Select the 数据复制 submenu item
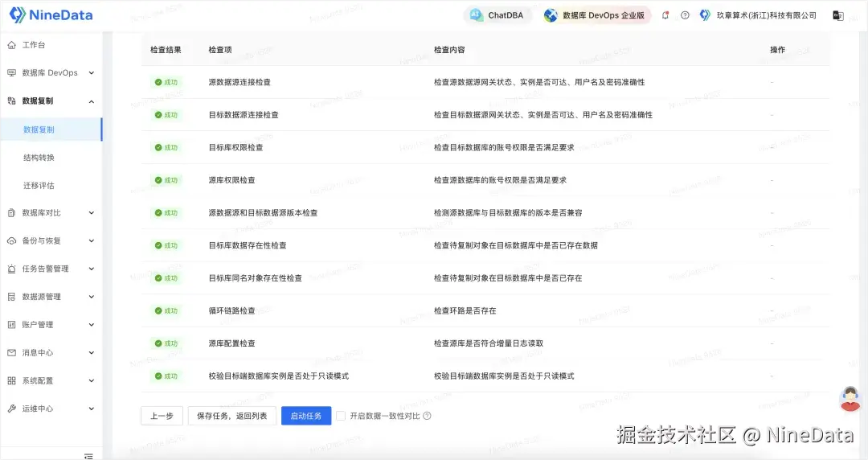Viewport: 868px width, 460px height. [x=51, y=129]
